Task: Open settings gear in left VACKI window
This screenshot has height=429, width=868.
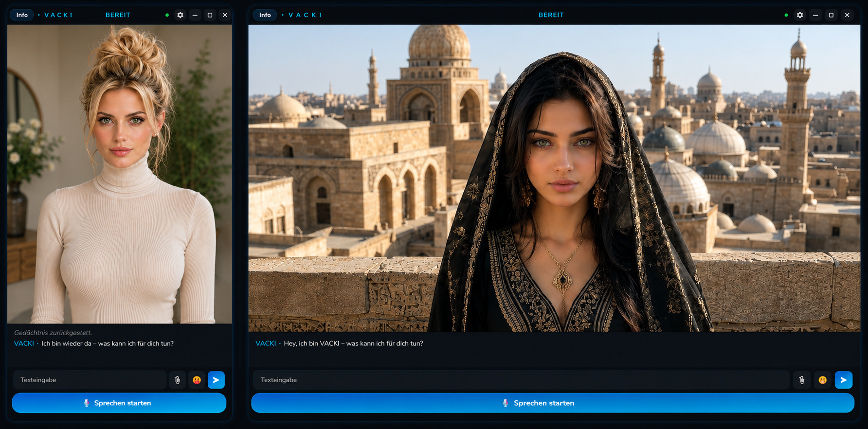Action: click(x=181, y=15)
